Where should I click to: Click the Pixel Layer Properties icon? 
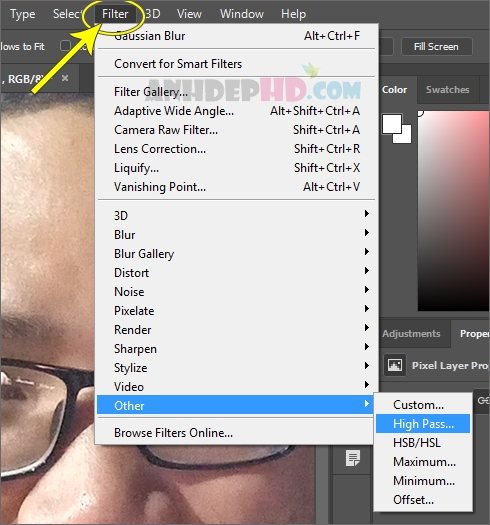point(395,365)
